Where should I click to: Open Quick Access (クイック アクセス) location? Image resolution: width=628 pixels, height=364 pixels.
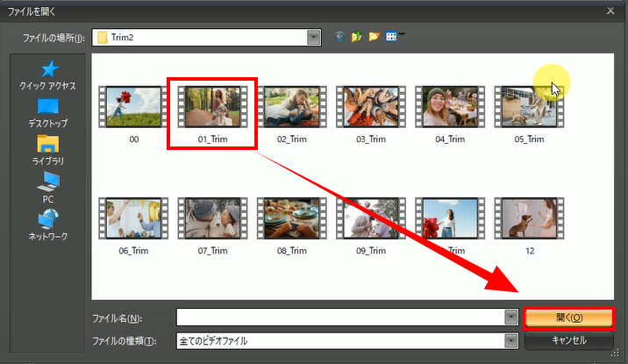(x=47, y=75)
